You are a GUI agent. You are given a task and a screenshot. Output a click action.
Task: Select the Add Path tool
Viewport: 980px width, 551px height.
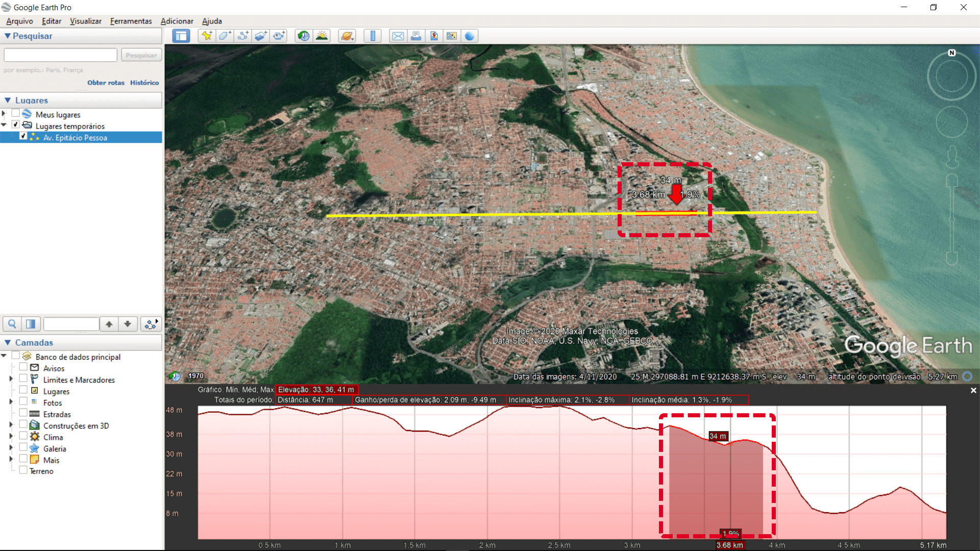(243, 36)
